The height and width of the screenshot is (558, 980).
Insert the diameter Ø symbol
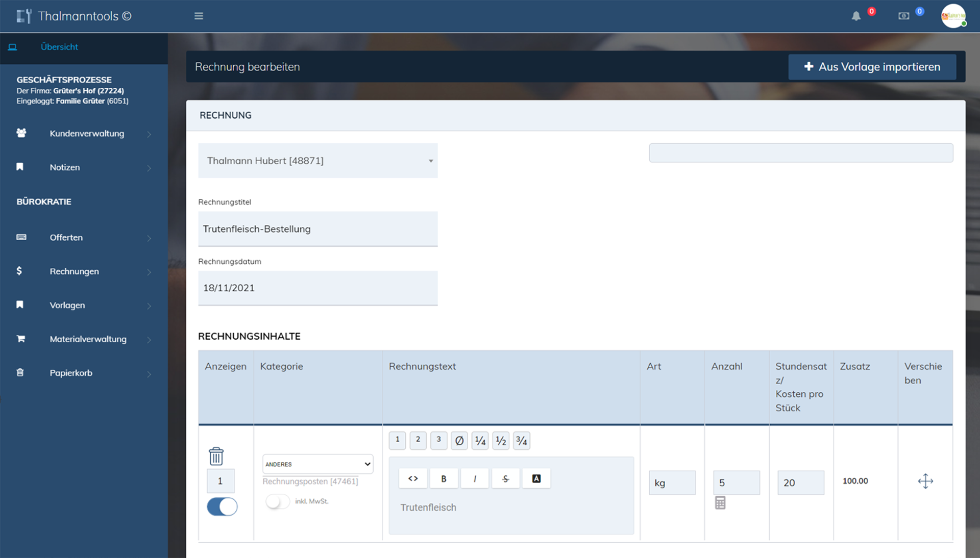tap(459, 440)
